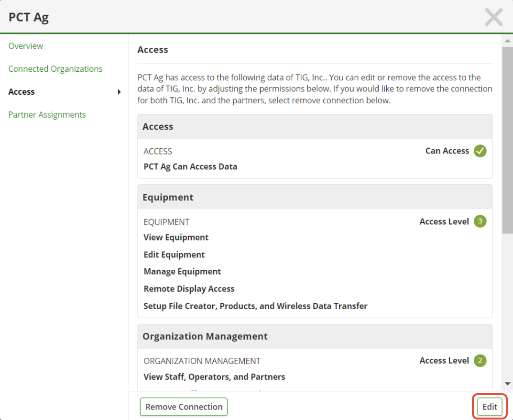Click the uppercase 'ORGANIZATION MANAGEMENT' label

(202, 361)
